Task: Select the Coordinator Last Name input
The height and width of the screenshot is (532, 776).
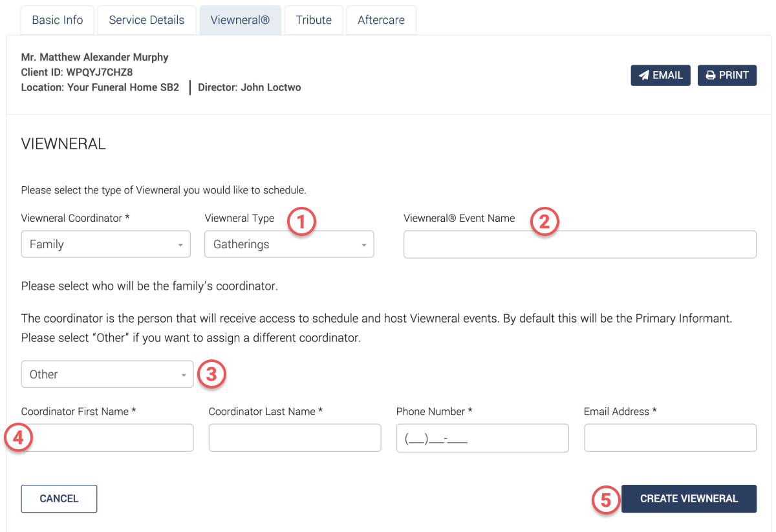Action: coord(294,438)
